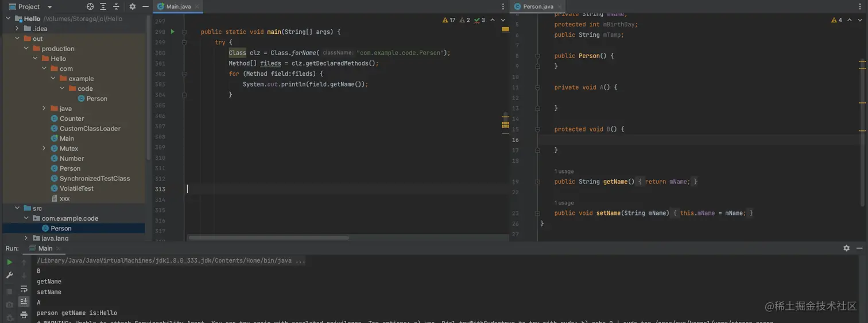Open tab options menu for Main.java editor
The image size is (868, 323).
click(x=503, y=7)
